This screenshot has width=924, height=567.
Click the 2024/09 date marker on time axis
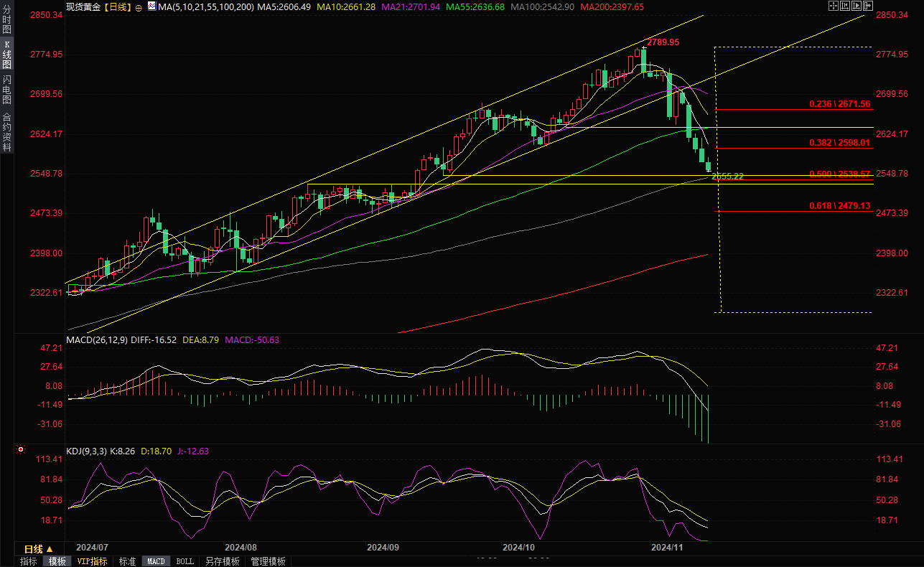click(383, 548)
